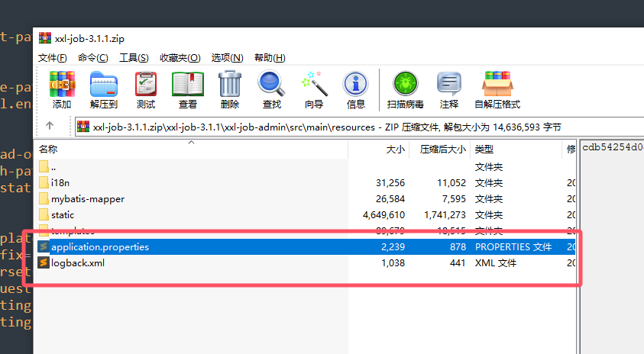Image resolution: width=644 pixels, height=354 pixels.
Task: Open the File (文件) menu
Action: 52,58
